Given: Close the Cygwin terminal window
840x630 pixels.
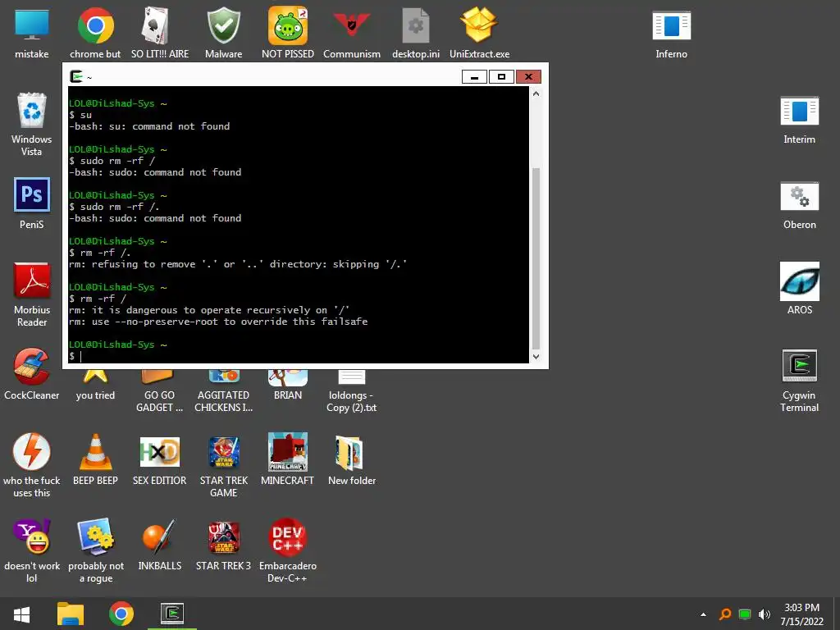Looking at the screenshot, I should [x=528, y=76].
